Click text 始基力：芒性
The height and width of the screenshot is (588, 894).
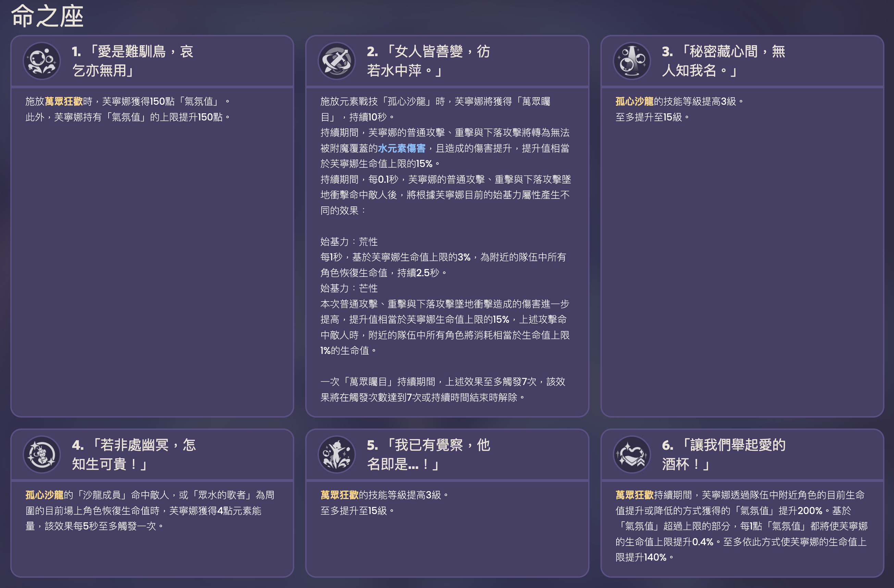point(349,288)
